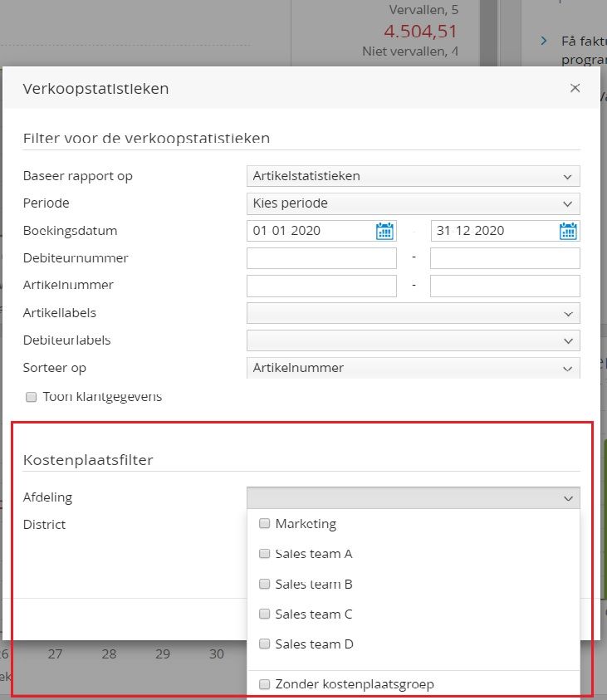This screenshot has width=607, height=700.
Task: Click chevron beside Få faktu link in background
Action: point(543,41)
